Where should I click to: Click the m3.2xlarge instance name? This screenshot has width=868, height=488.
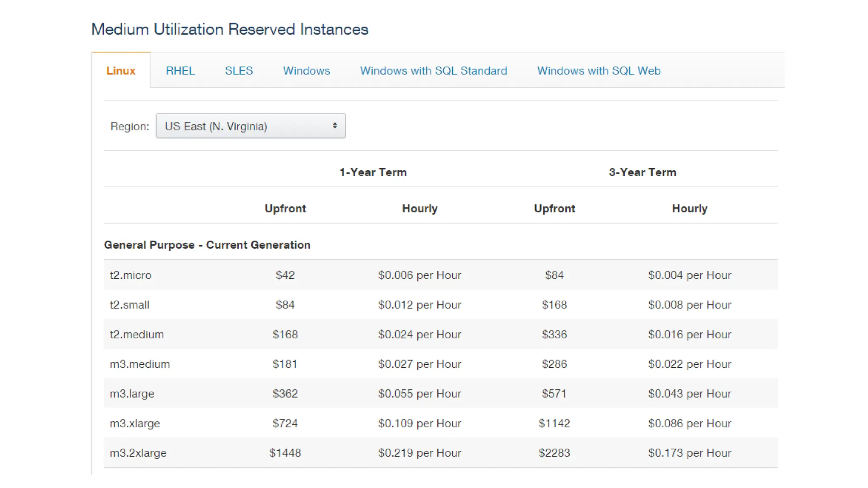(x=138, y=453)
